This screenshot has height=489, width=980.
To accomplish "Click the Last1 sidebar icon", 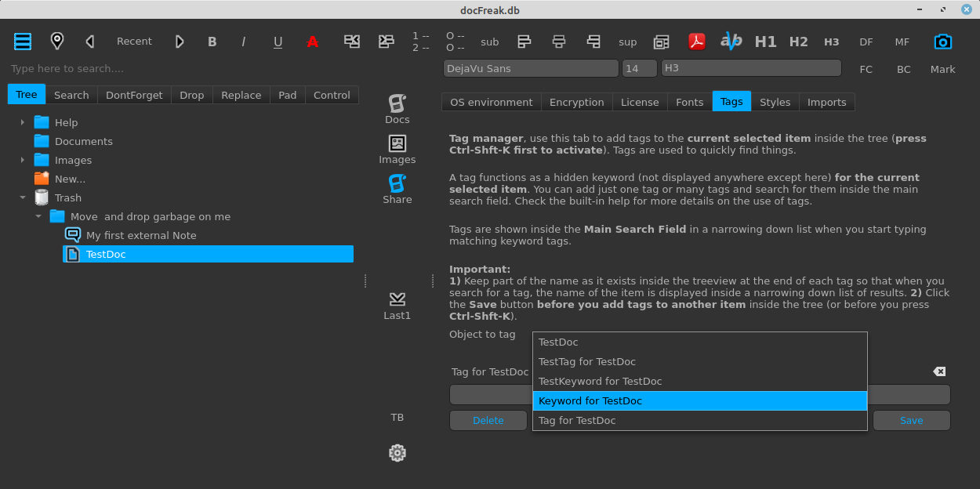I will point(397,306).
